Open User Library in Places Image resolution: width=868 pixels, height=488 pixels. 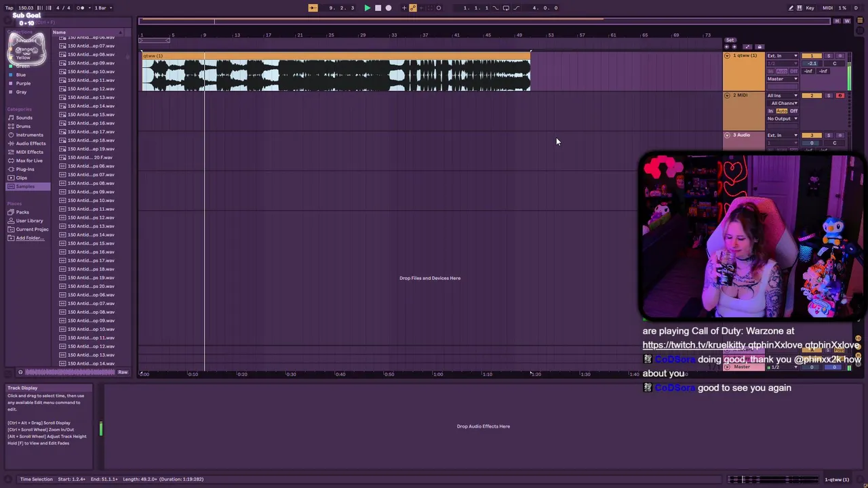tap(29, 221)
